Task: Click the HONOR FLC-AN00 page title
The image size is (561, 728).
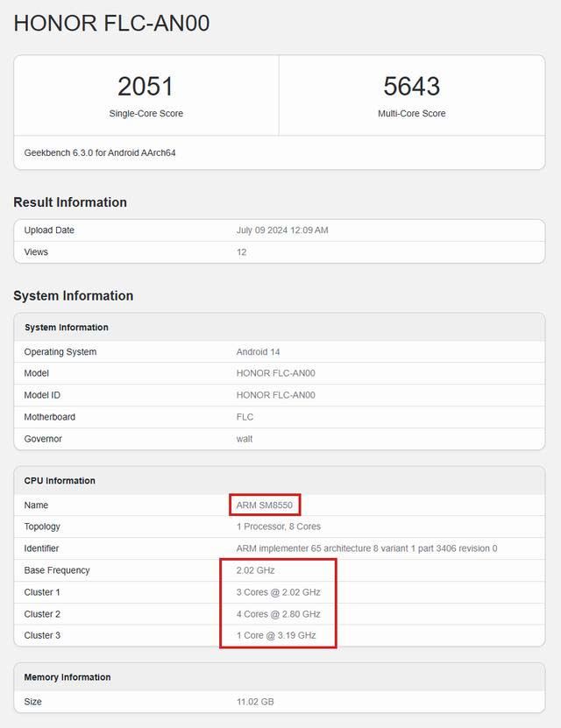Action: point(111,24)
